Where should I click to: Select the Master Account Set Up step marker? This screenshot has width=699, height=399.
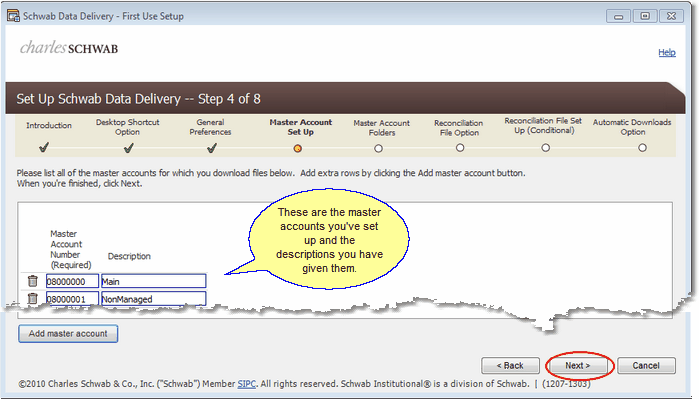[298, 148]
